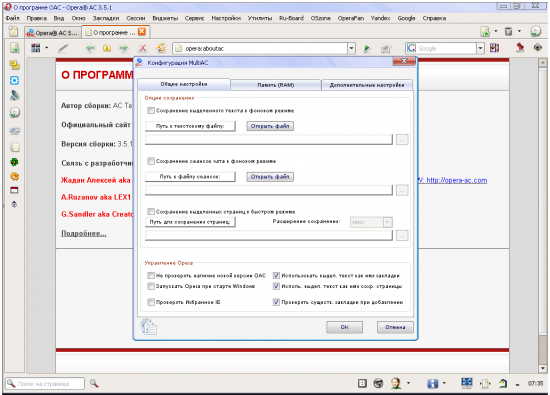Click the orange round icon in left sidebar
The image size is (550, 395).
click(14, 176)
